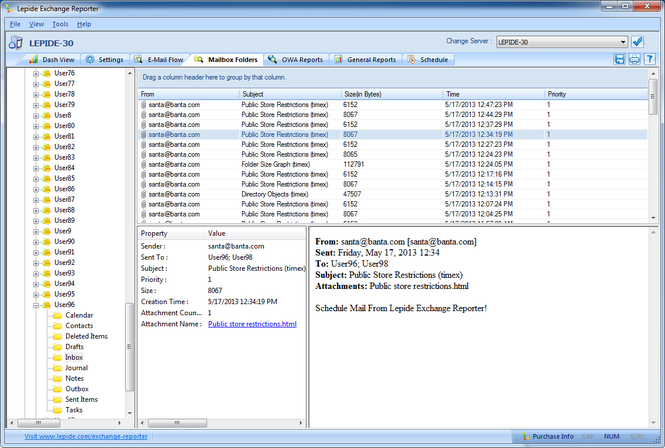Select the Directory Objects (timex) email row
Image resolution: width=665 pixels, height=448 pixels.
point(393,194)
